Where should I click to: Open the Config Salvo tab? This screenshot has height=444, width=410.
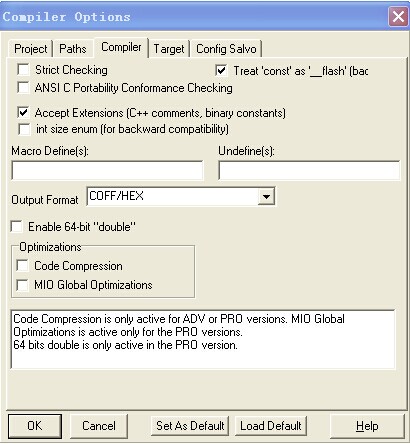pyautogui.click(x=226, y=49)
